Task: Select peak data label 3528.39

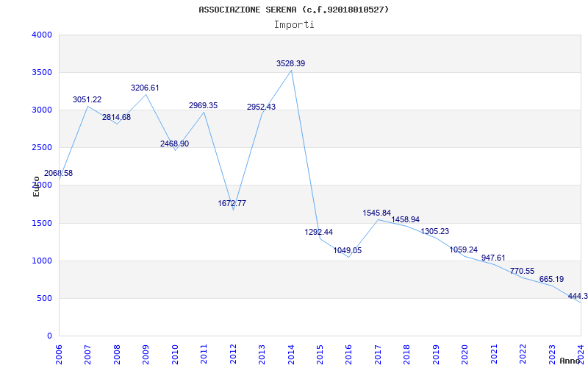Action: point(291,64)
